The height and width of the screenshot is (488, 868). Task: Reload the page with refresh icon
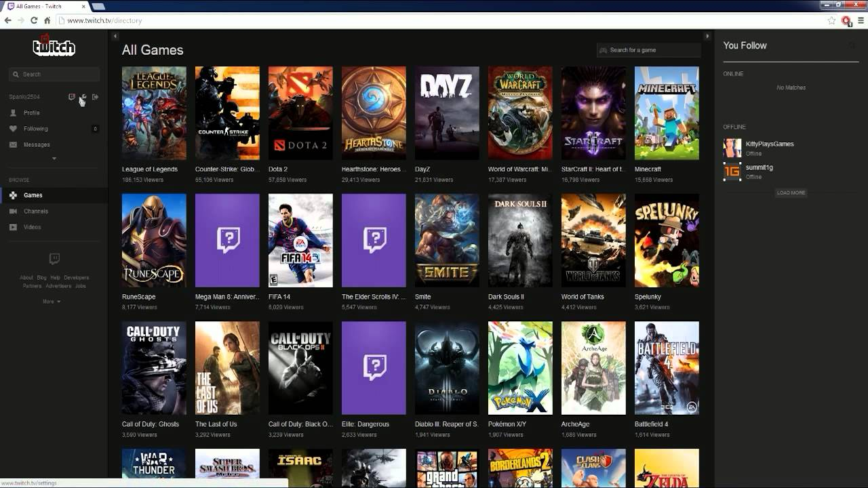point(34,20)
